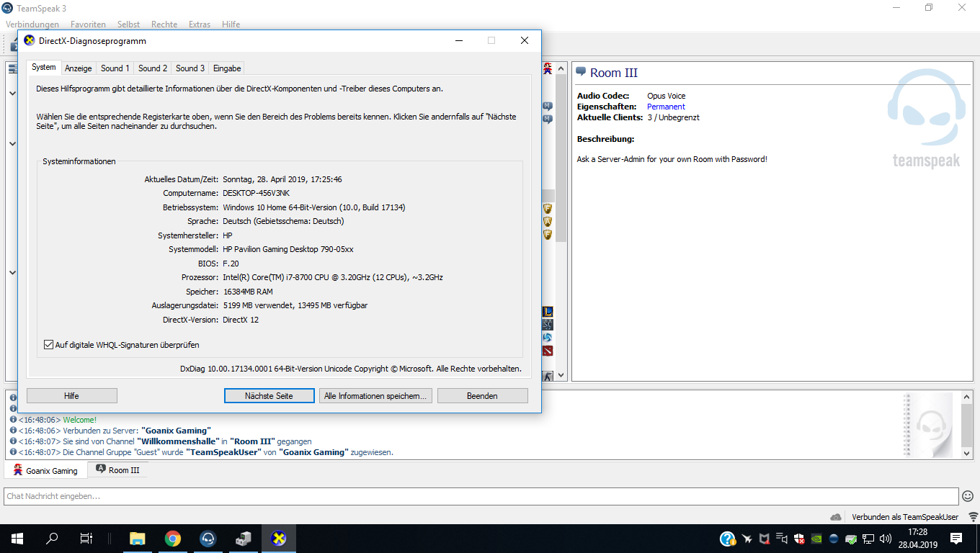This screenshot has height=553, width=980.
Task: Click the NVIDIA tray icon
Action: [x=816, y=538]
